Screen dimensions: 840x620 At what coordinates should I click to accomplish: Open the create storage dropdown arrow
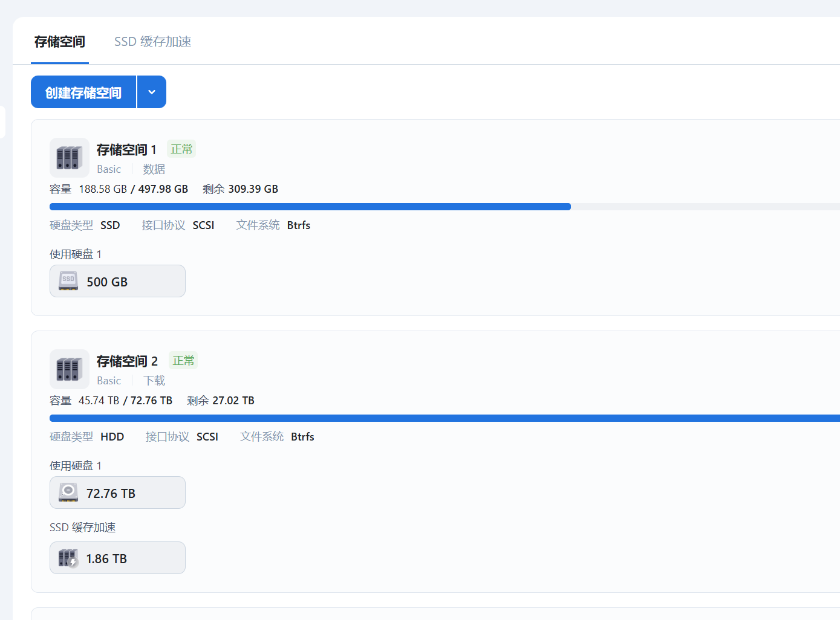pyautogui.click(x=152, y=92)
